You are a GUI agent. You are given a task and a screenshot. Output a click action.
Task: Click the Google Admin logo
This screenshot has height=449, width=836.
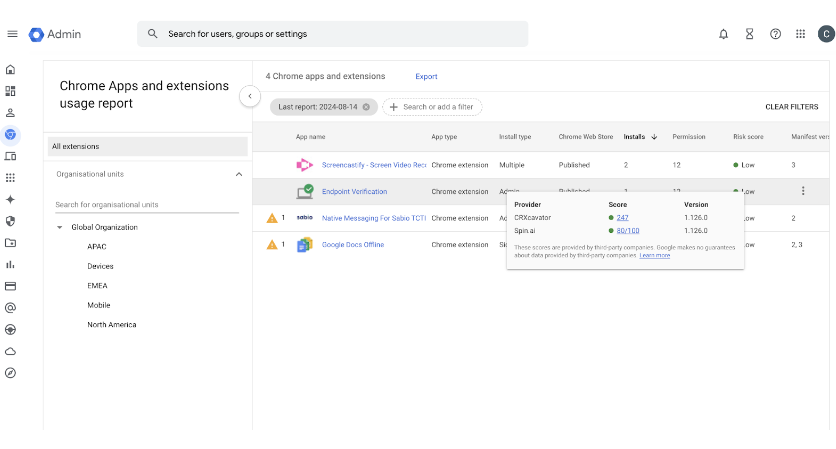(x=55, y=34)
